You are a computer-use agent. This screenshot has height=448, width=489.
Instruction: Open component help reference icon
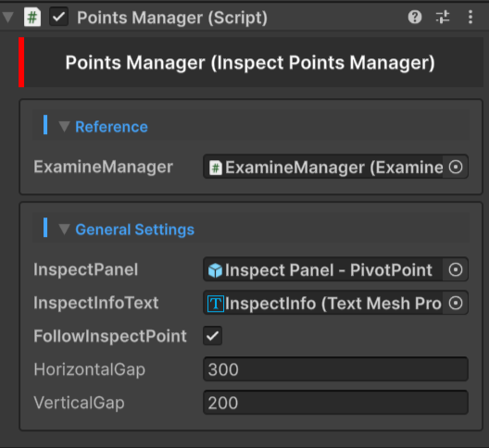click(x=415, y=18)
